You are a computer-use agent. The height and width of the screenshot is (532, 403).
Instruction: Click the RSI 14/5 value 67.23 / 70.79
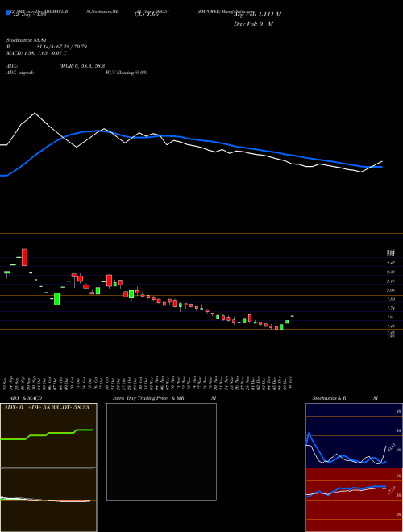(70, 47)
